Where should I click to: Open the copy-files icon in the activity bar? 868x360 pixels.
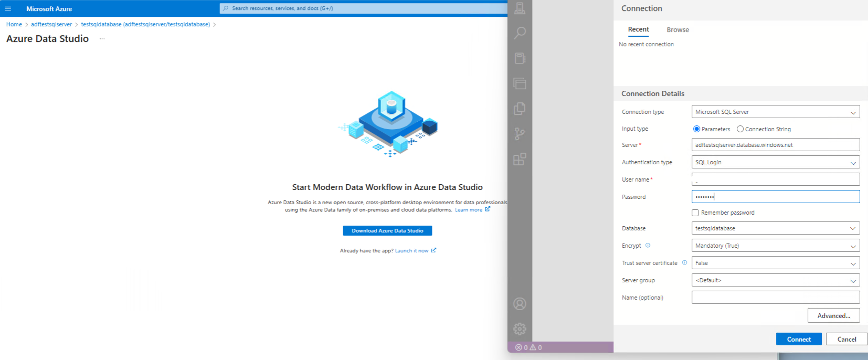click(x=520, y=109)
